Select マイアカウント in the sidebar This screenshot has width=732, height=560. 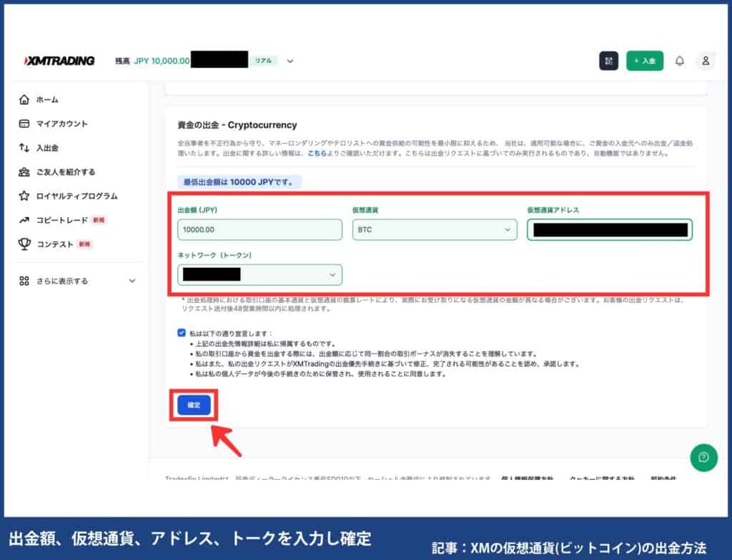point(25,124)
